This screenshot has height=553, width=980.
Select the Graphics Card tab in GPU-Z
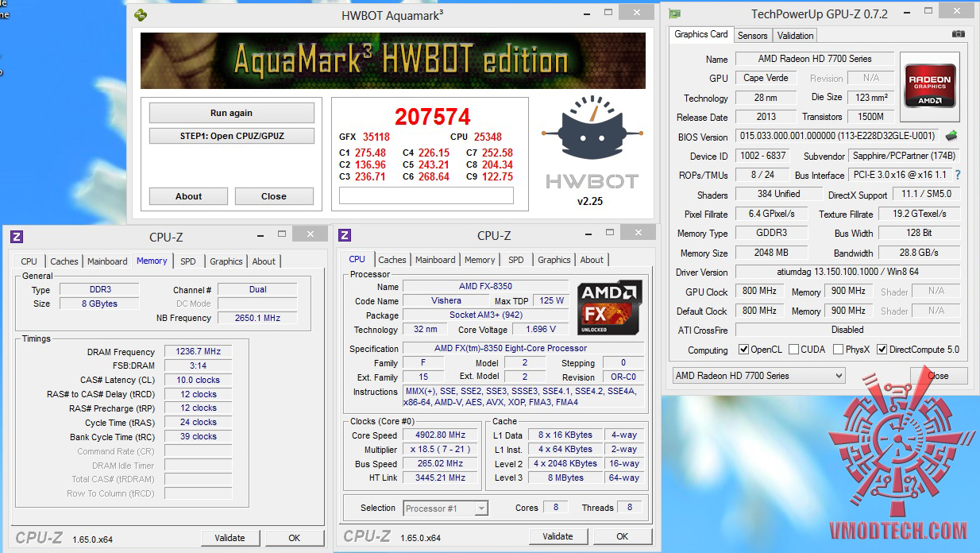(701, 34)
